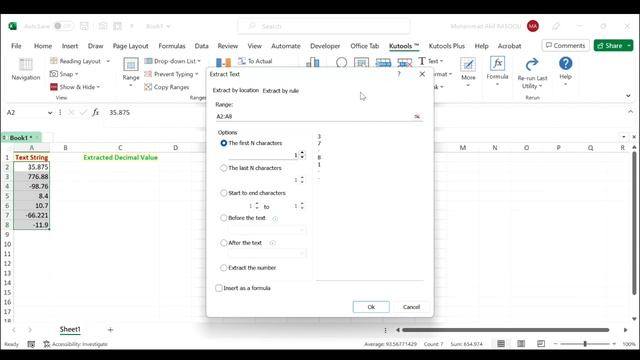Select the Before the text option
640x360 pixels.
(224, 218)
